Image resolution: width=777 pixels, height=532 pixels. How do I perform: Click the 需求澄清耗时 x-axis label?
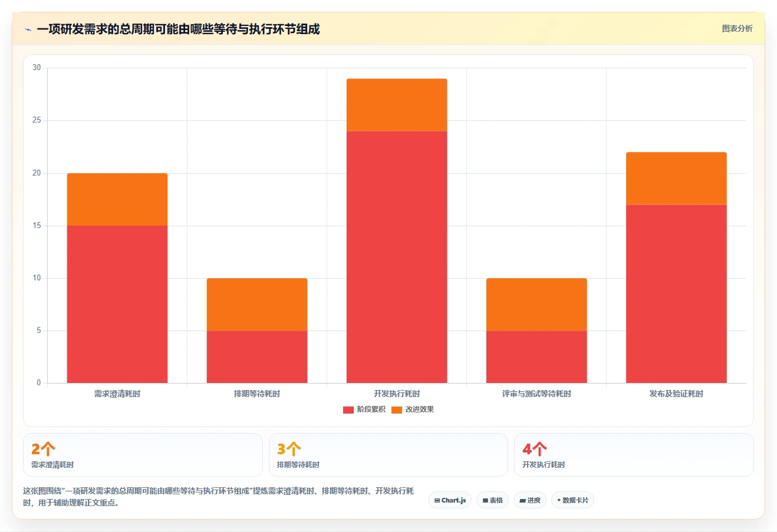click(x=117, y=394)
